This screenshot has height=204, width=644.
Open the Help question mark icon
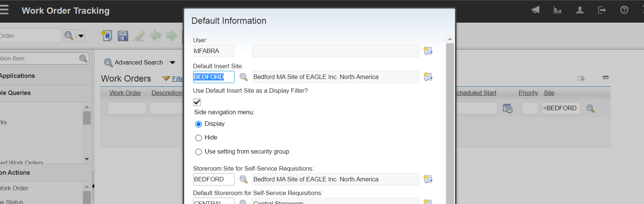tap(624, 10)
